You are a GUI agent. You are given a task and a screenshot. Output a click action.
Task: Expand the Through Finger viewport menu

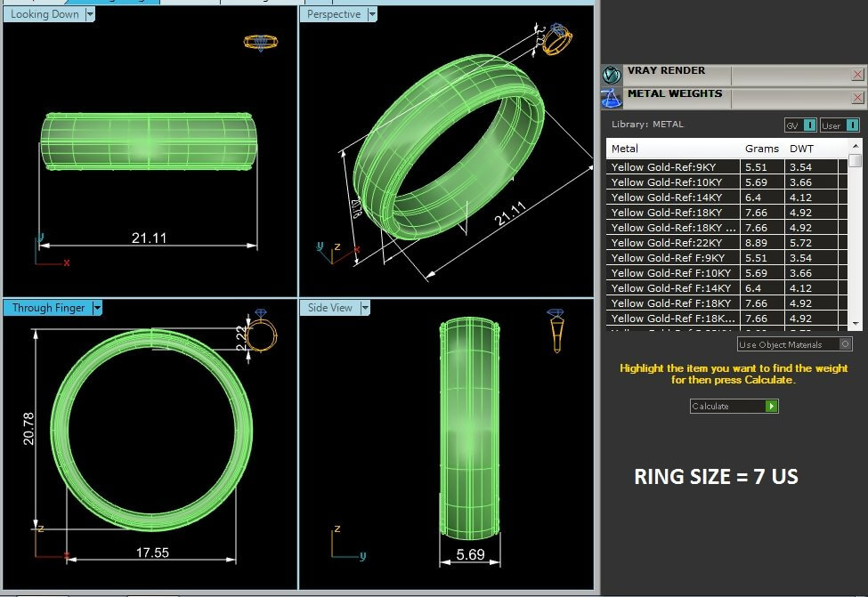[98, 308]
